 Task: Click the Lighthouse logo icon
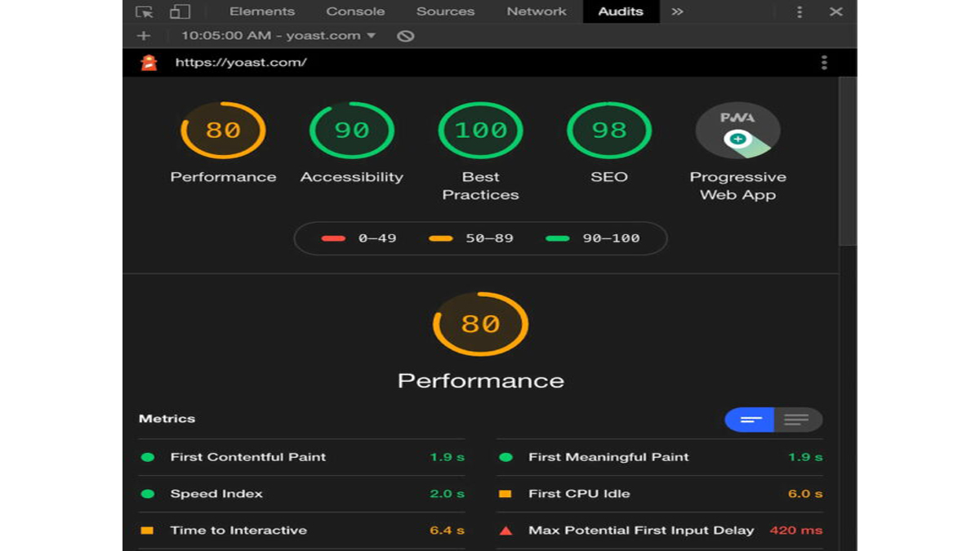tap(149, 62)
